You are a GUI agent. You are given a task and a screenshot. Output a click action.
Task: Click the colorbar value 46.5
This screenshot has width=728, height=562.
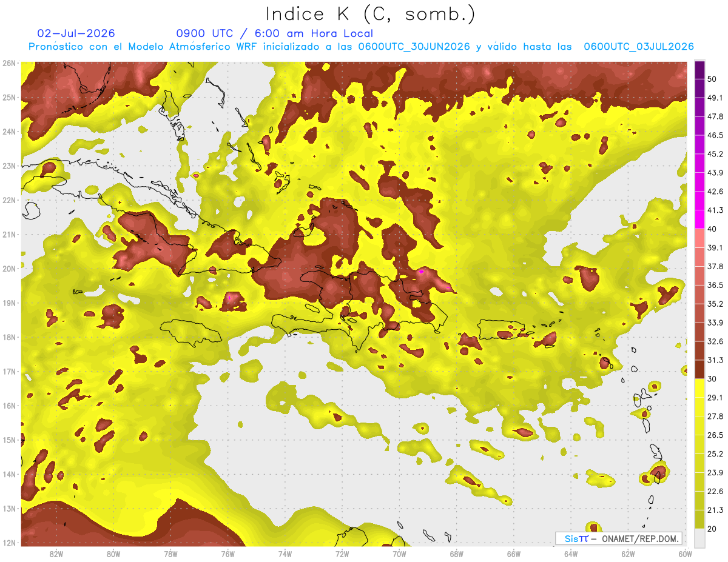(715, 135)
